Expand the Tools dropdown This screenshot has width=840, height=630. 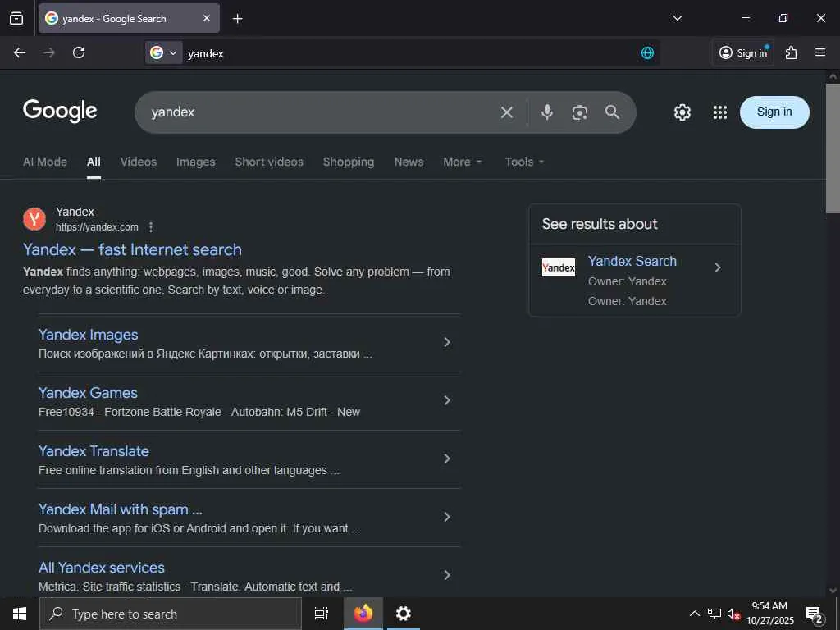pos(524,162)
